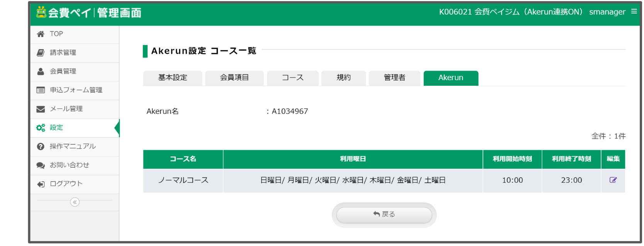Click the smanager username in header

[x=607, y=12]
